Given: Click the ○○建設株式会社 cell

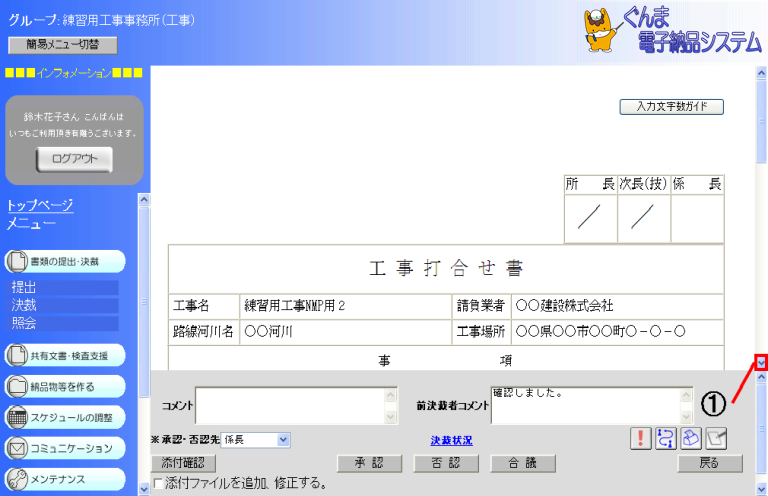Looking at the screenshot, I should coord(617,306).
